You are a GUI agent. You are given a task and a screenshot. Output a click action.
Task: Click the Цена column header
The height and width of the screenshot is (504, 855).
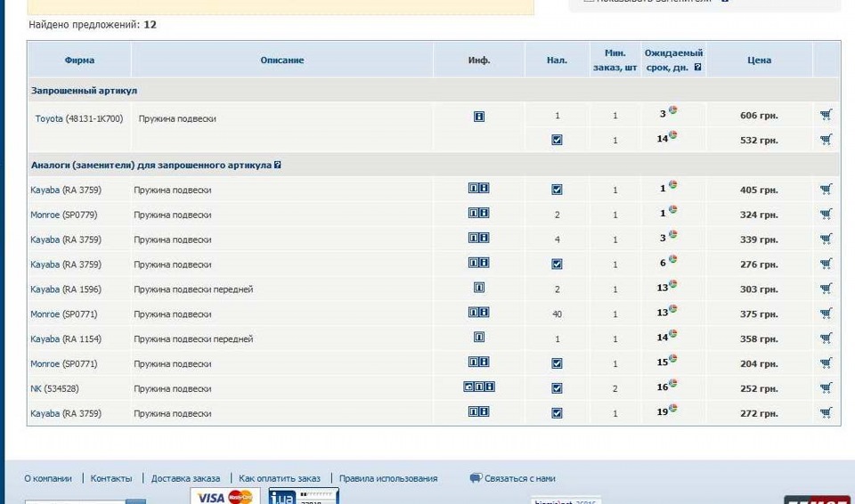click(759, 60)
